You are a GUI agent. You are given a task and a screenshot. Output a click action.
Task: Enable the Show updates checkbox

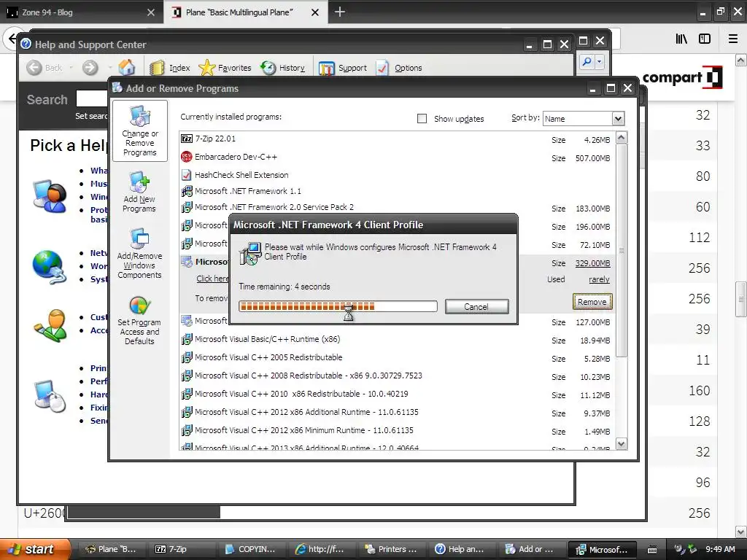coord(422,119)
